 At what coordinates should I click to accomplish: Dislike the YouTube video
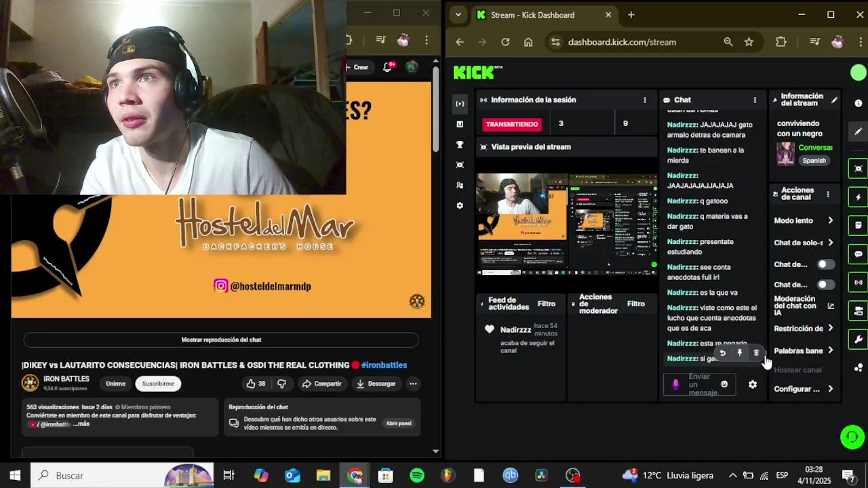(281, 384)
